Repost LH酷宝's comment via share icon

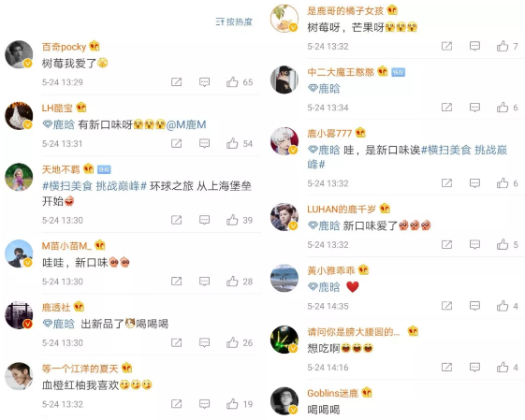pos(177,143)
